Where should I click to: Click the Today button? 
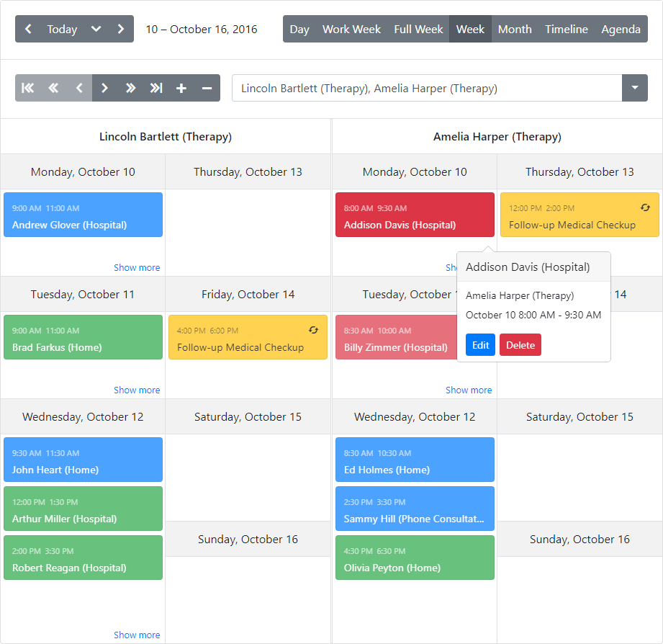click(x=62, y=30)
